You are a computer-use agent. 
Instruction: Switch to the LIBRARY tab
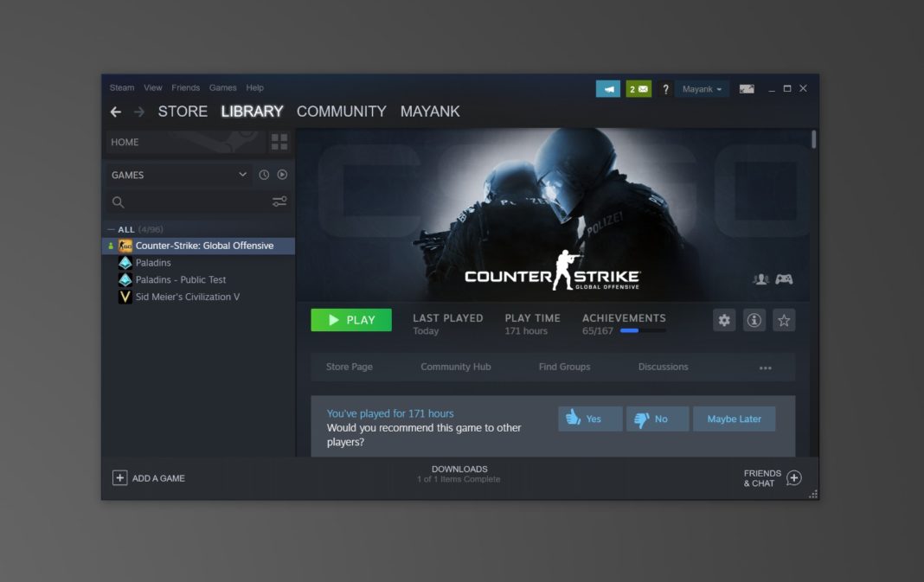click(252, 112)
